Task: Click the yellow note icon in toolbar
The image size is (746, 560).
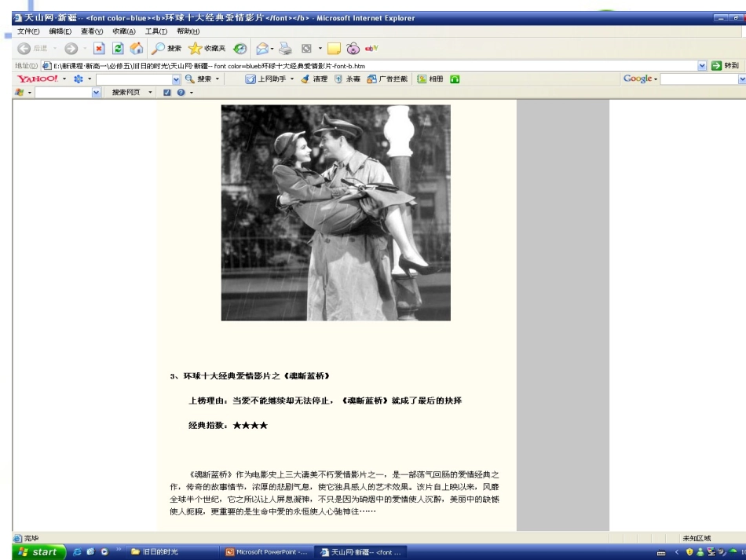Action: [x=334, y=49]
